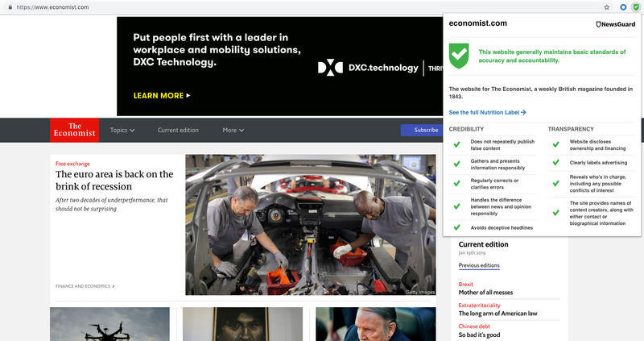Click the DXC.technology logo in ad

click(368, 68)
